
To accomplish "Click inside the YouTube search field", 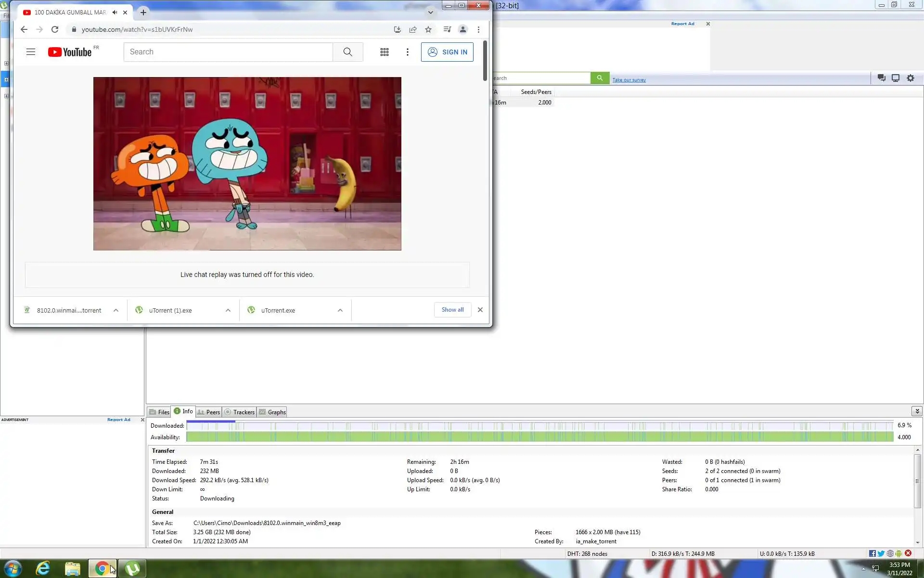I will [x=228, y=52].
